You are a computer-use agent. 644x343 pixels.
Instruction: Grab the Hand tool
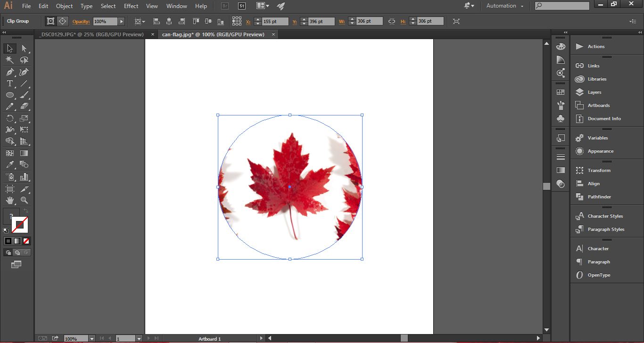[x=9, y=200]
